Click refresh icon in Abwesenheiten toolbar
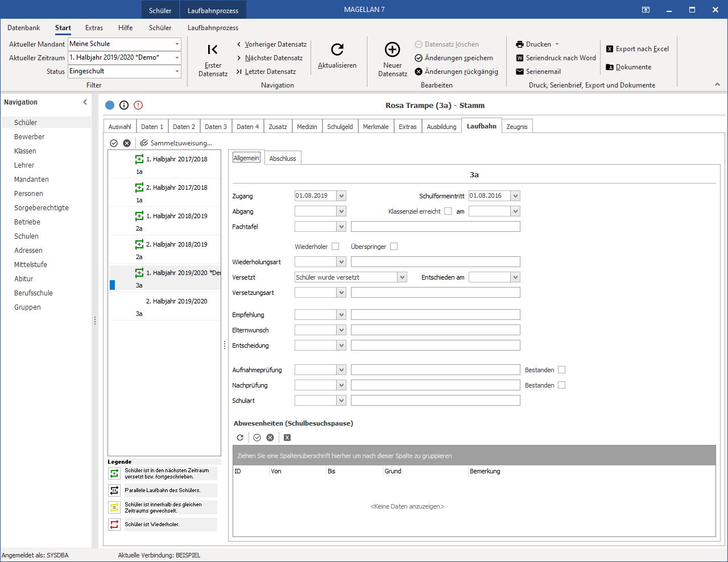This screenshot has height=562, width=728. pos(240,438)
